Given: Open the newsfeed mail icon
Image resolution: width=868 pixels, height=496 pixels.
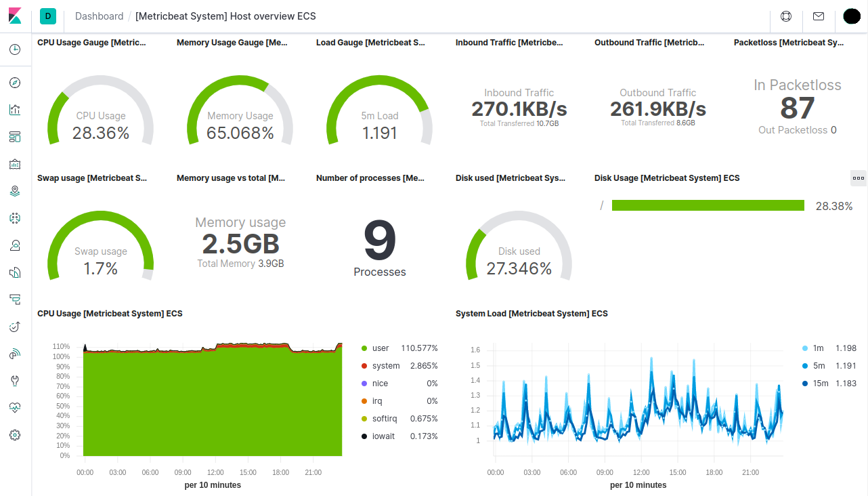Looking at the screenshot, I should point(819,16).
